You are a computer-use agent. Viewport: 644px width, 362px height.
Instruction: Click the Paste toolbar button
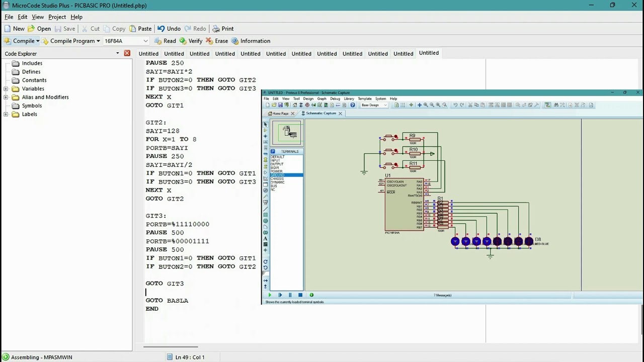click(140, 29)
